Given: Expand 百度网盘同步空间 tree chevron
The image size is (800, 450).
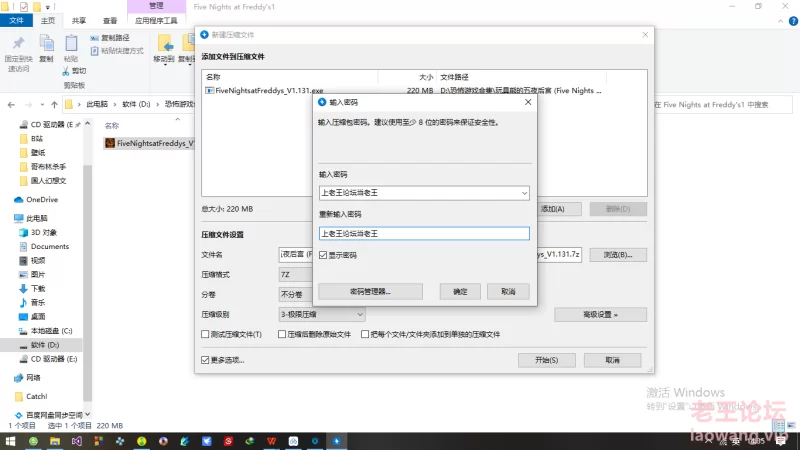Looking at the screenshot, I should tap(87, 414).
